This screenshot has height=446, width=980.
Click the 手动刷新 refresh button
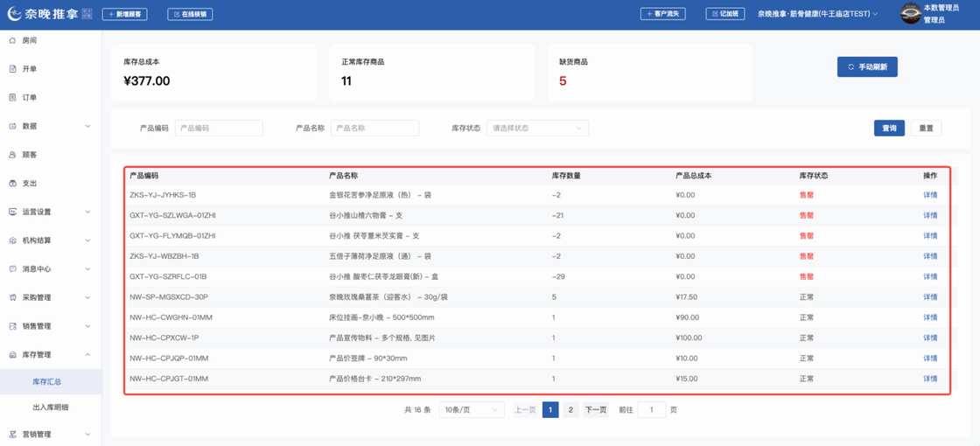867,66
